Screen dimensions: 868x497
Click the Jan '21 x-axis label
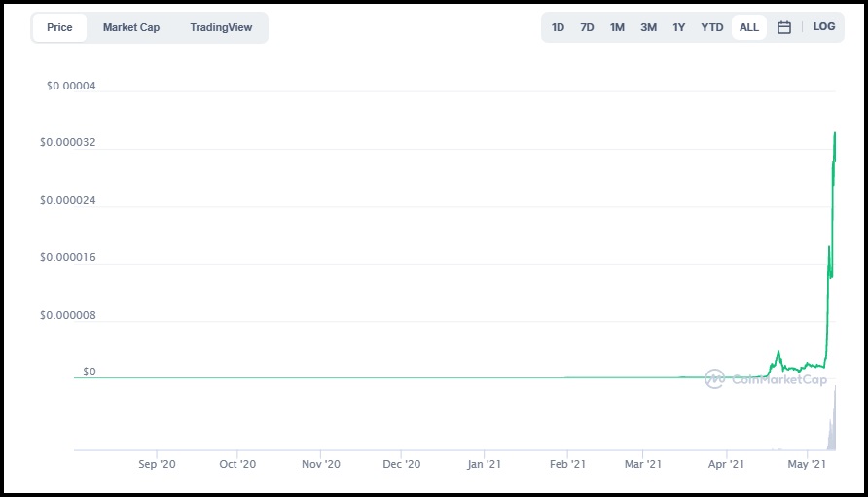point(484,464)
